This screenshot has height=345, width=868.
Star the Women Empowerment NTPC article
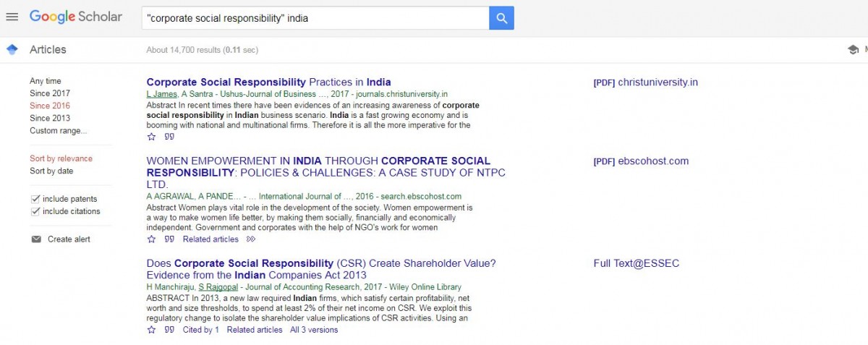tap(151, 239)
